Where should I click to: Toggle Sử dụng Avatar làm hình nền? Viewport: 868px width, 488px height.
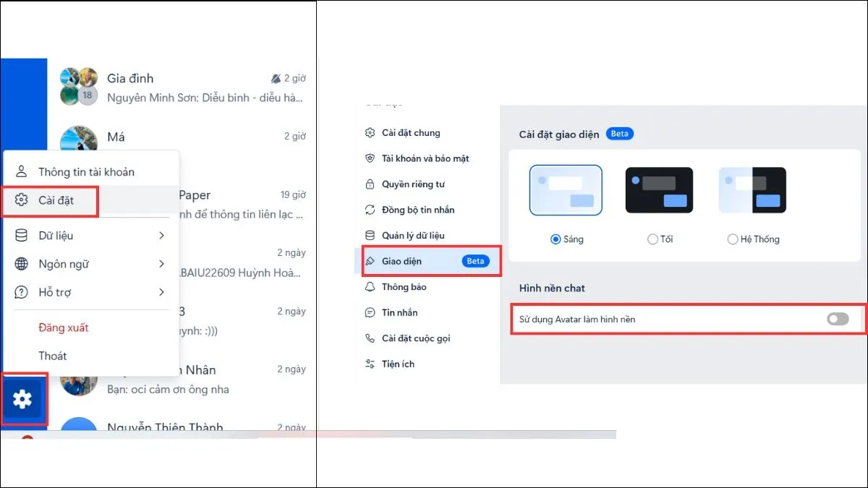838,318
